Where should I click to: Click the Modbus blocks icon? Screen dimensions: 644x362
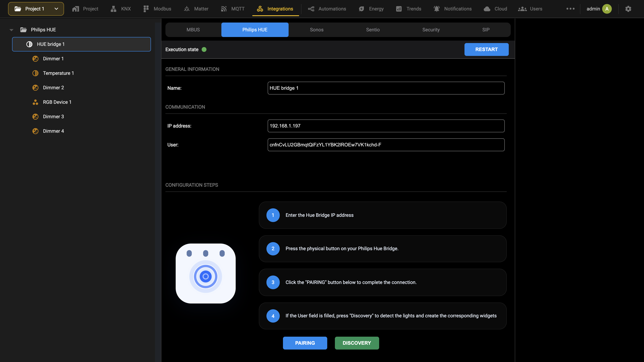tap(146, 9)
